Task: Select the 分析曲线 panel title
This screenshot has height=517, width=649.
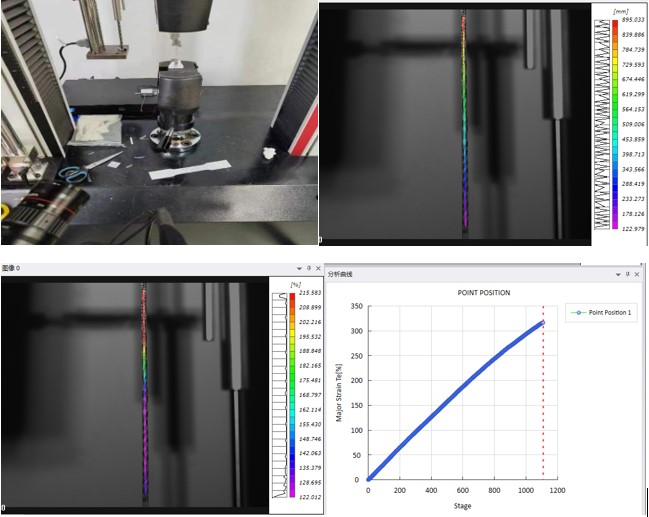Action: 341,274
